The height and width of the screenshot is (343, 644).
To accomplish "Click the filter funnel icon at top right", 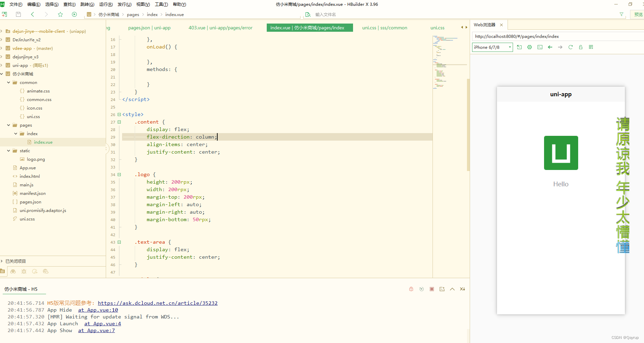I will coord(621,14).
